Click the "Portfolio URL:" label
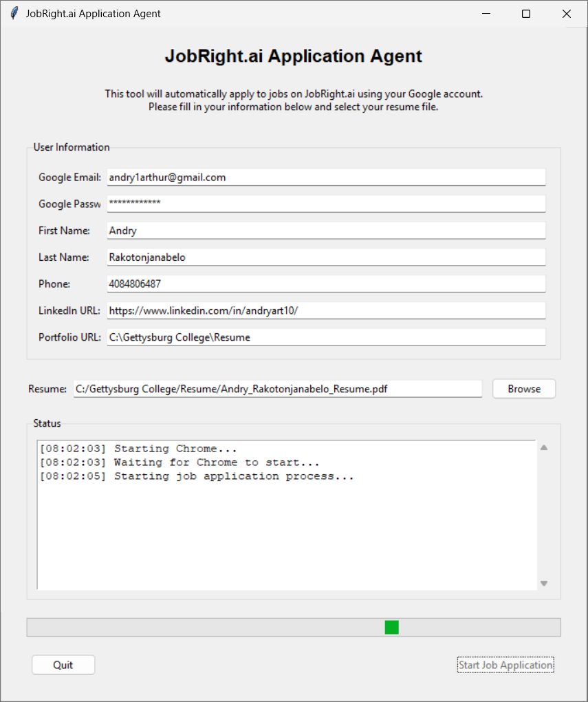 pos(70,337)
